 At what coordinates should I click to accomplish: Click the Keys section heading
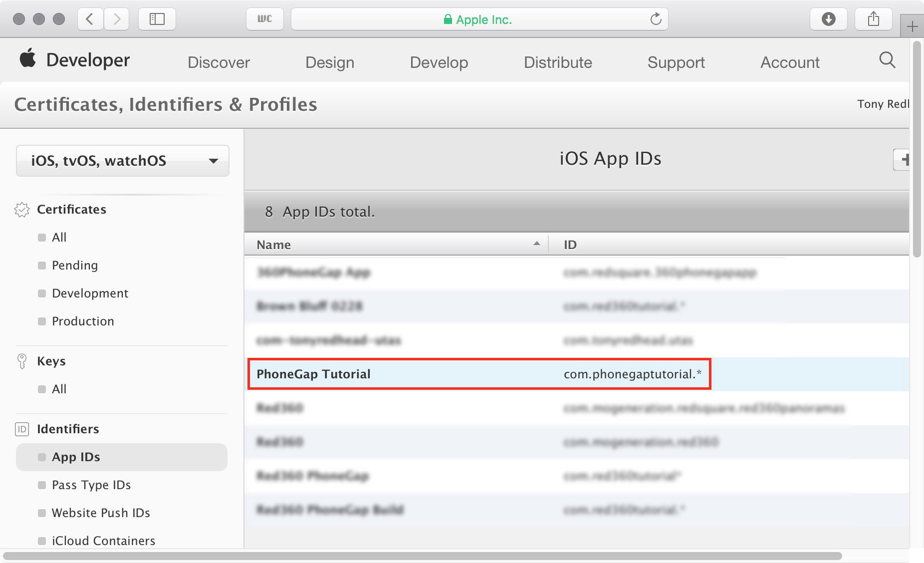tap(51, 361)
